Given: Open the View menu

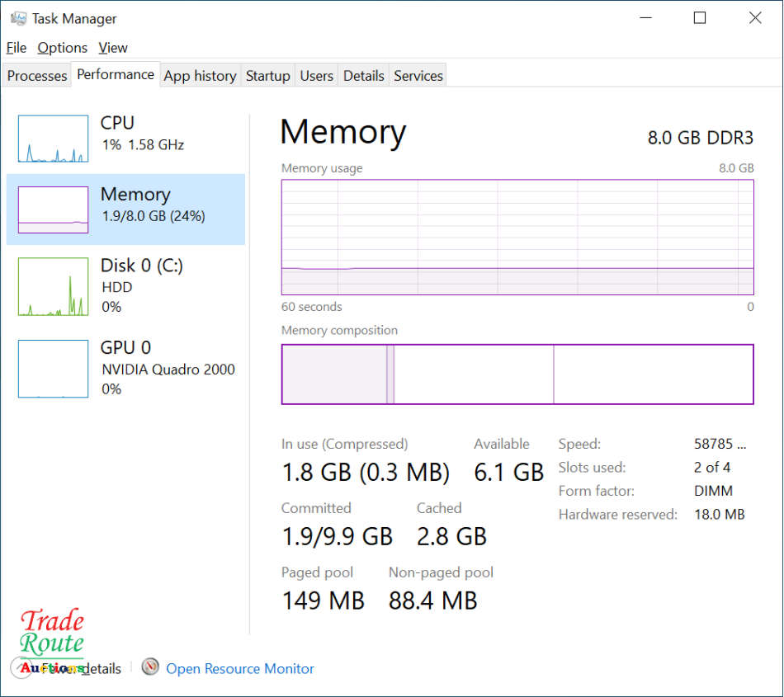Looking at the screenshot, I should [113, 48].
